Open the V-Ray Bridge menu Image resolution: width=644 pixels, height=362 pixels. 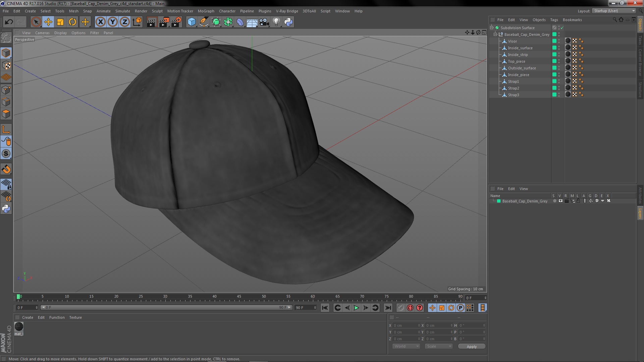[287, 11]
